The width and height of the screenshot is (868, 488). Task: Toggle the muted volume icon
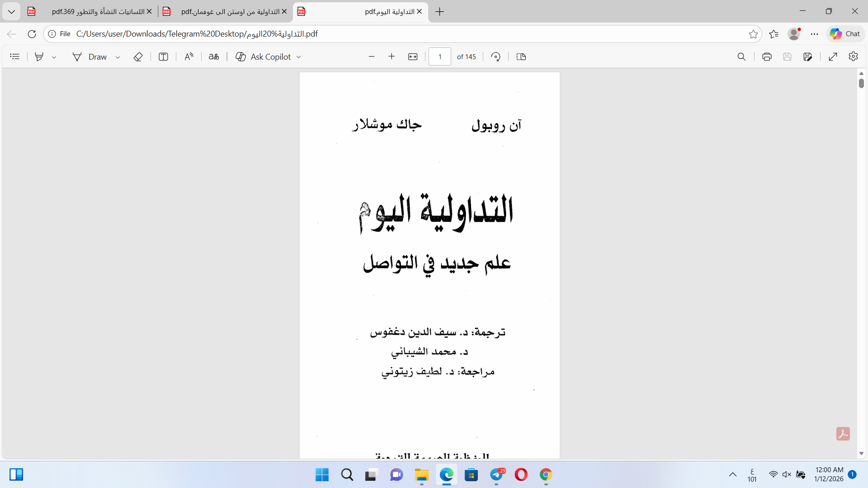tap(787, 474)
